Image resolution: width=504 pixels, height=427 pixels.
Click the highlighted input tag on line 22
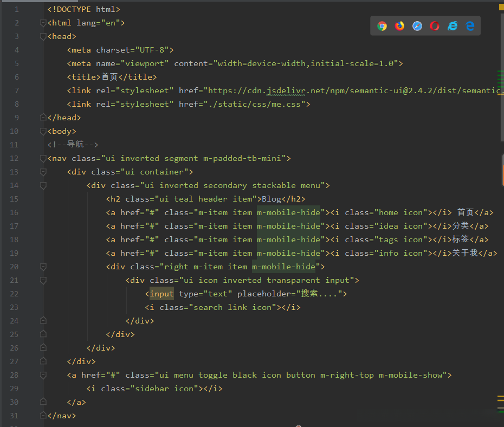click(x=161, y=294)
